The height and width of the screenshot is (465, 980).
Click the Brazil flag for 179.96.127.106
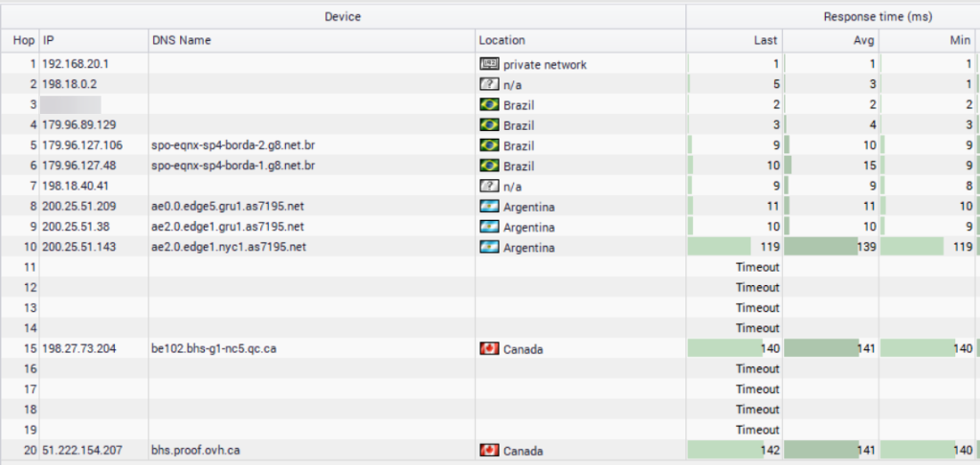pyautogui.click(x=489, y=145)
